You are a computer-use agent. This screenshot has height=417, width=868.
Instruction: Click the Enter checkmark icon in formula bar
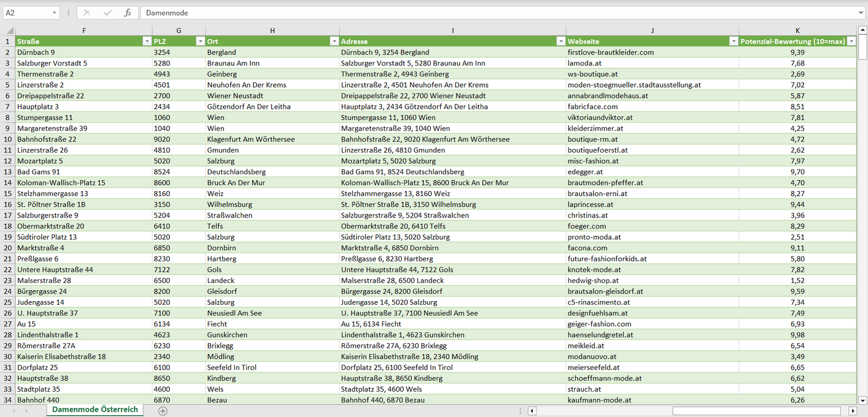coord(108,13)
